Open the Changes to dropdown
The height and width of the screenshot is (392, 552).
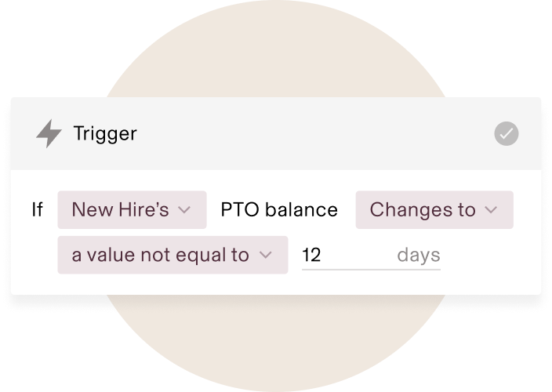coord(434,210)
